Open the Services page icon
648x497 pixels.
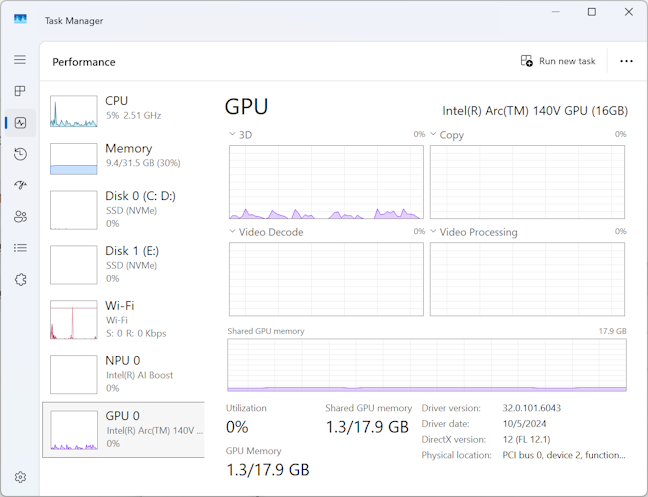coord(20,280)
